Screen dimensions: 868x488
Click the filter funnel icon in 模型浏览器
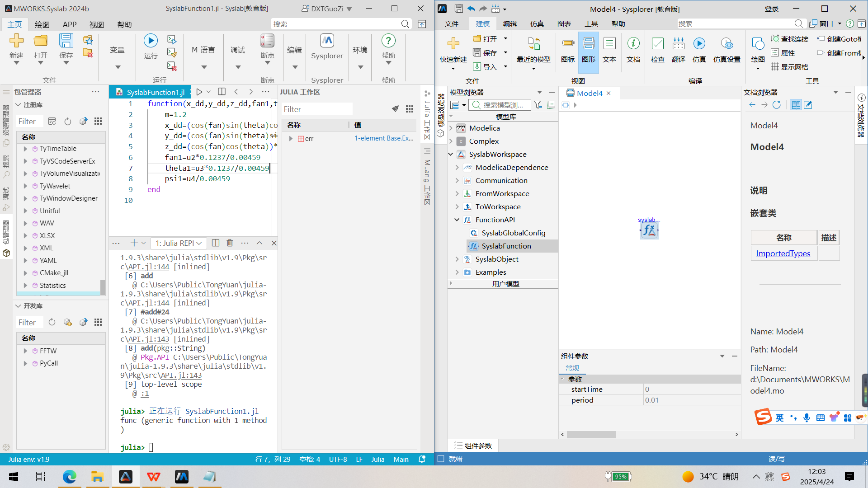tap(538, 105)
